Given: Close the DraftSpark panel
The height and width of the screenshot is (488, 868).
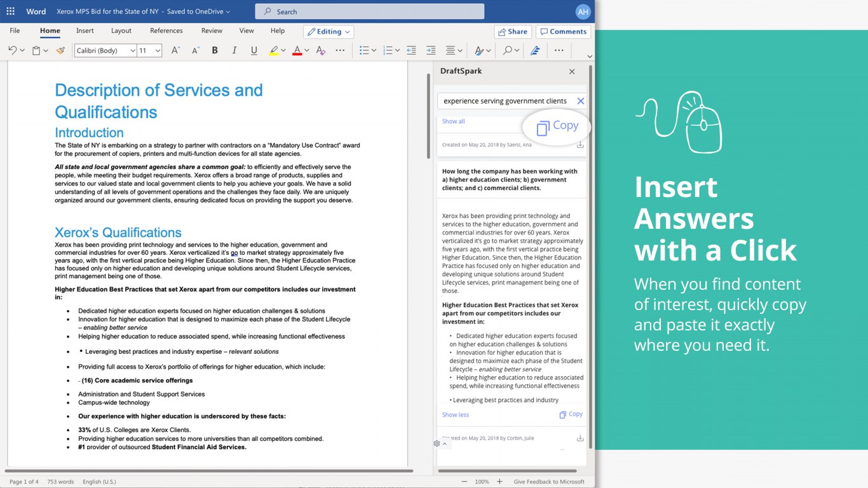Looking at the screenshot, I should [572, 72].
